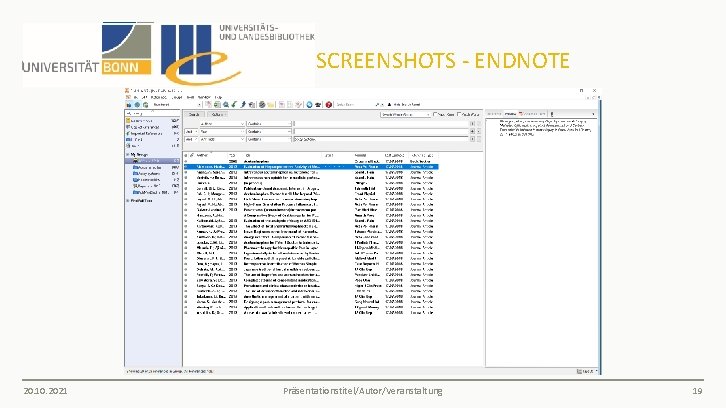Click the Export toolbar icon
The image size is (726, 408).
(243, 105)
